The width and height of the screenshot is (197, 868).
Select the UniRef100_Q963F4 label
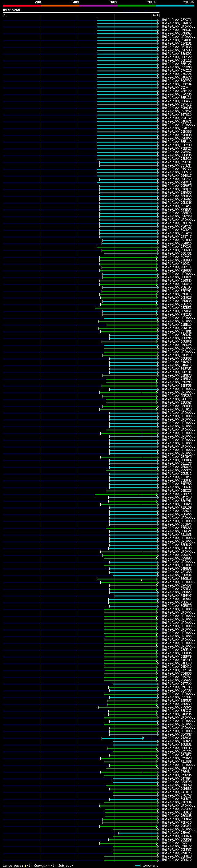176,826
